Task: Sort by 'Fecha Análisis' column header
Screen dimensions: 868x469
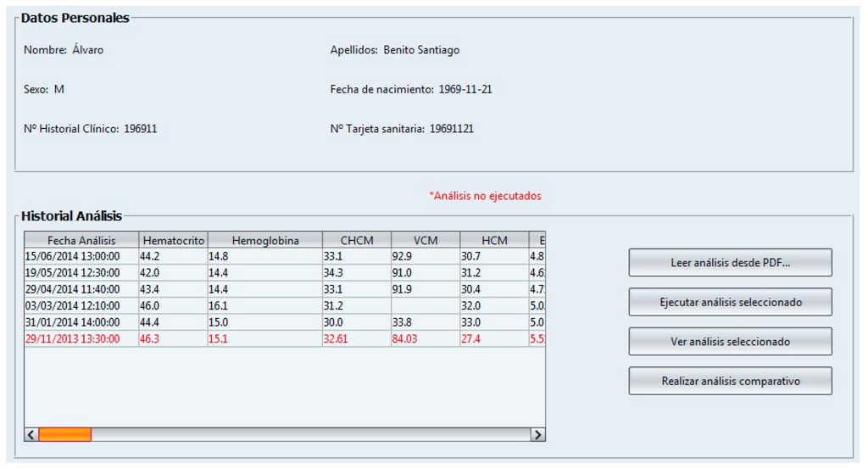Action: [81, 240]
